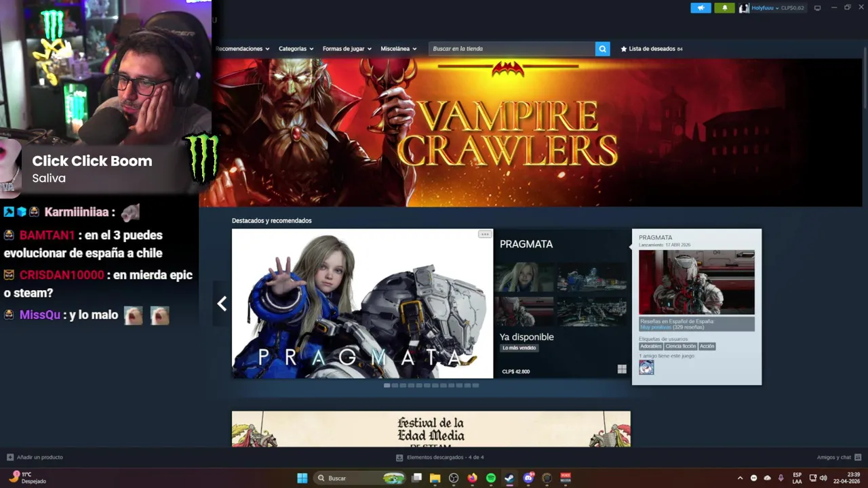Screen dimensions: 868x488
Task: Select Pragmata bottom-right city screenshot thumbnail
Action: 591,311
